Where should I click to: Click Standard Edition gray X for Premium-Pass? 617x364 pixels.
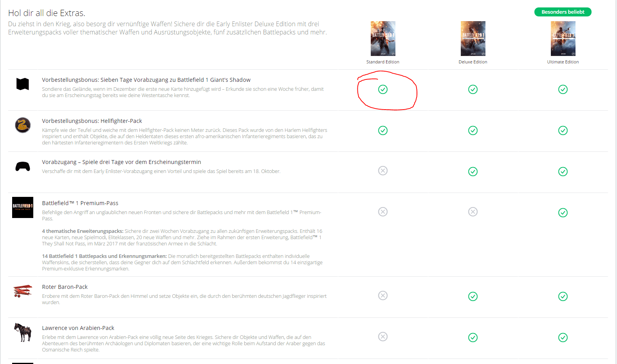[383, 212]
